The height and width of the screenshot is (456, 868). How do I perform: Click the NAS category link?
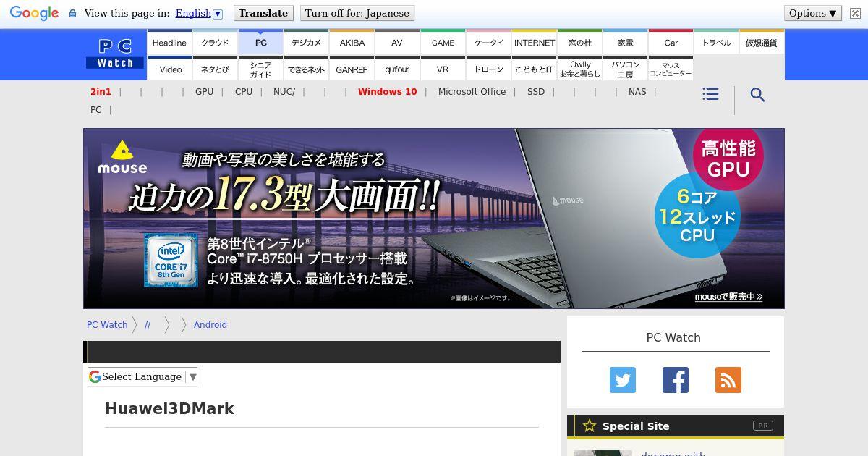pos(637,92)
